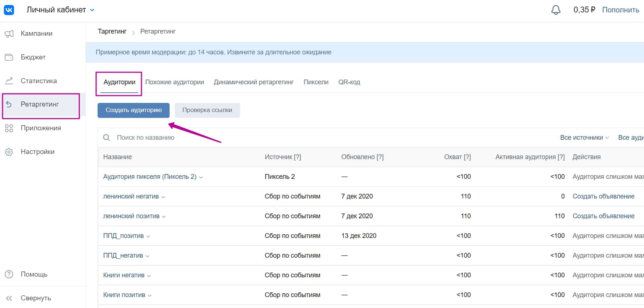Expand the ленинский позитив row chevron
The image size is (644, 308).
[x=164, y=217]
